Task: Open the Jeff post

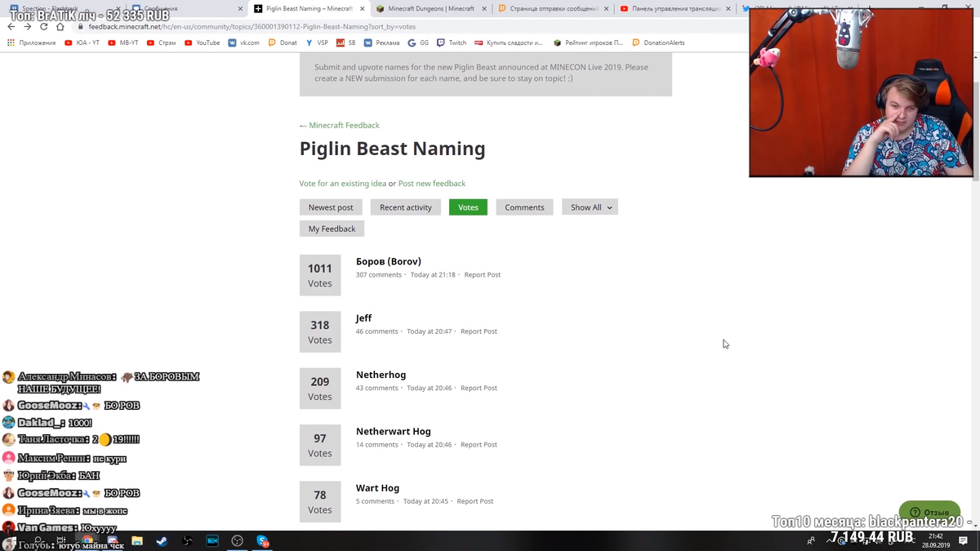Action: click(x=364, y=318)
